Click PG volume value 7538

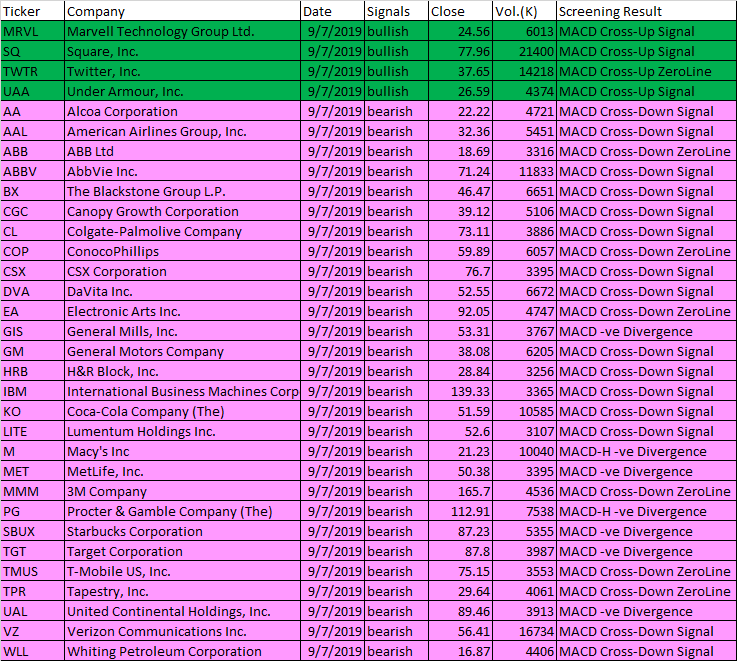pos(524,511)
